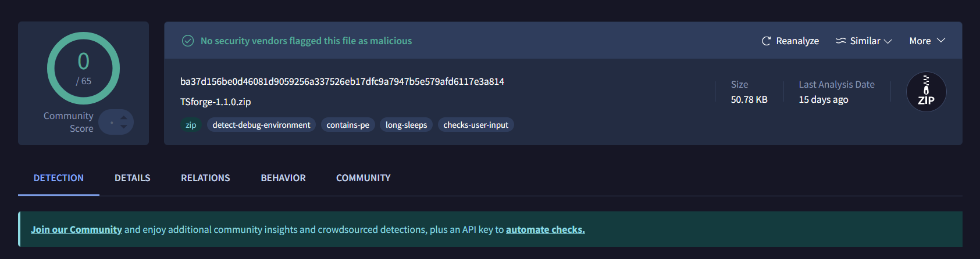Screen dimensions: 980x259
Task: Click the long-sleeps tag
Action: click(x=406, y=125)
